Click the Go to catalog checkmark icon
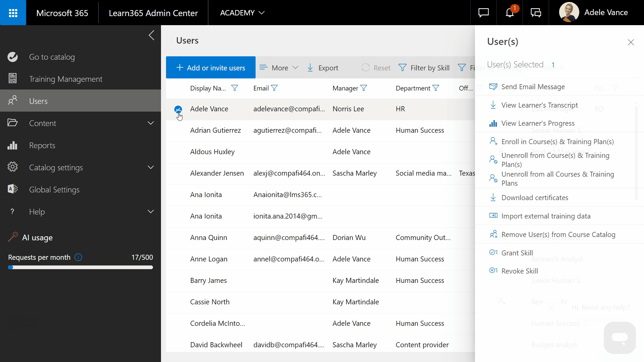 point(13,57)
